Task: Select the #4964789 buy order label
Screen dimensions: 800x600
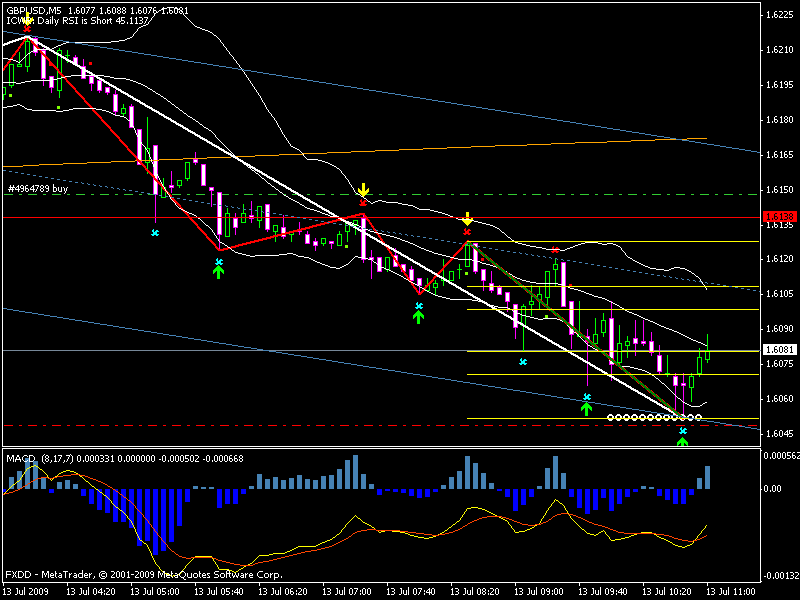Action: [x=38, y=189]
